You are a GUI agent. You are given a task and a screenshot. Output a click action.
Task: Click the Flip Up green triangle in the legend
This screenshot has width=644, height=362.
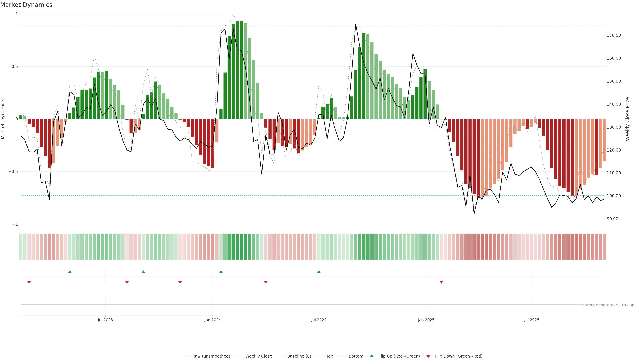coord(372,356)
